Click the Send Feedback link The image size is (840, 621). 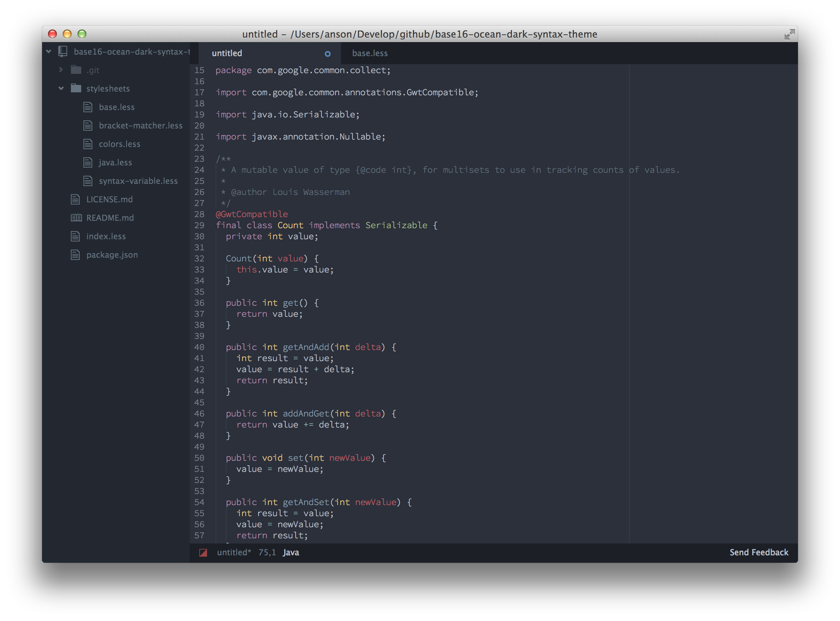point(759,552)
